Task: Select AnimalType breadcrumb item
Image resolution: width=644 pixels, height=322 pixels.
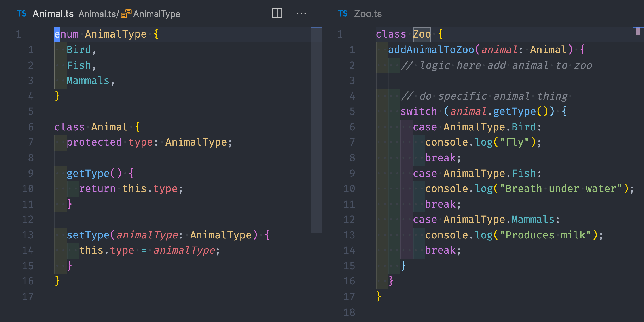Action: click(x=157, y=14)
